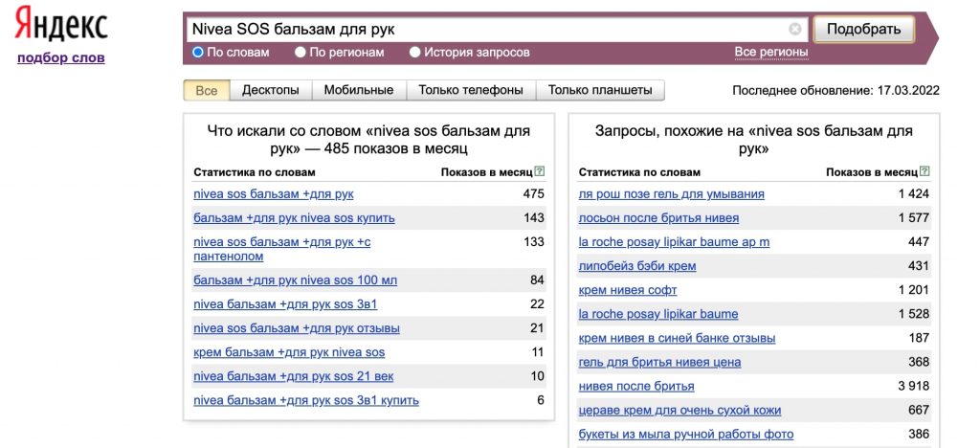The height and width of the screenshot is (448, 980).
Task: Open крем нивея софт query
Action: [628, 290]
